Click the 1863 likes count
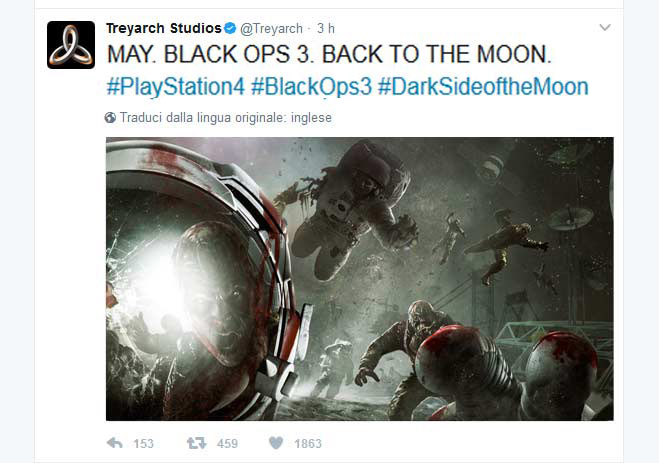Viewport: 659px width, 463px height. click(308, 444)
